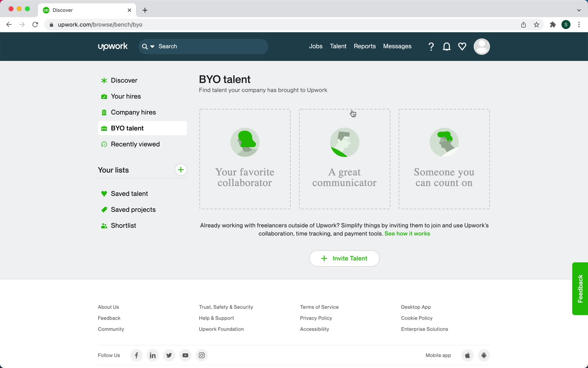Click the Invite Talent button
This screenshot has height=368, width=588.
345,258
